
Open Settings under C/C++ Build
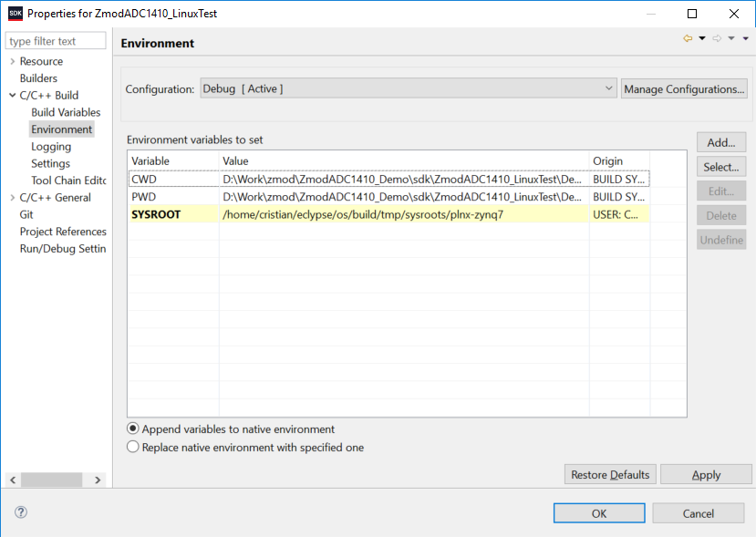click(x=51, y=163)
